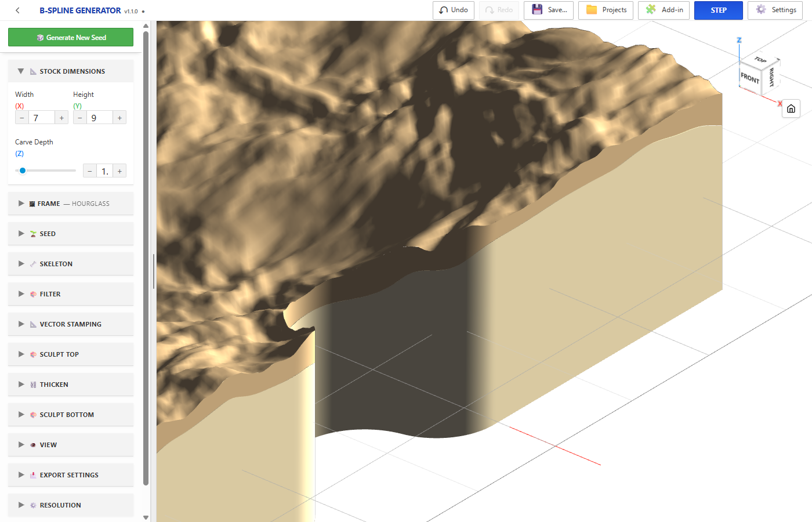
Task: Click the back arrow icon
Action: coord(17,10)
